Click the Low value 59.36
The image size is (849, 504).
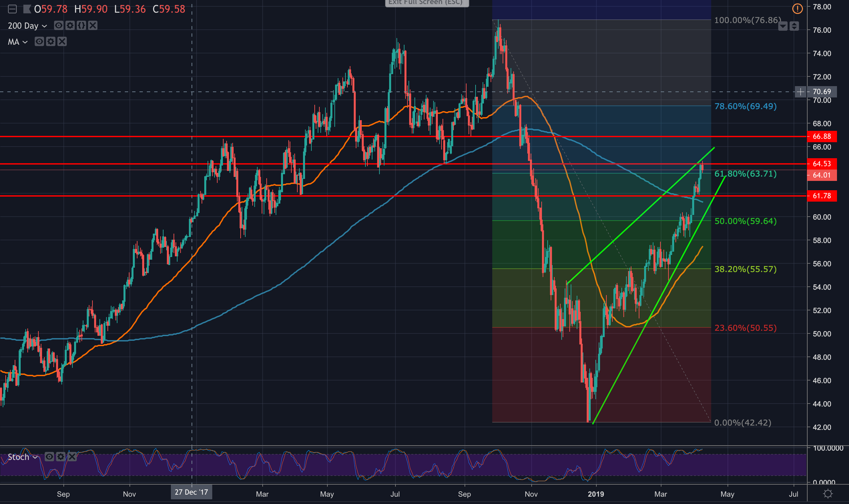click(x=133, y=9)
